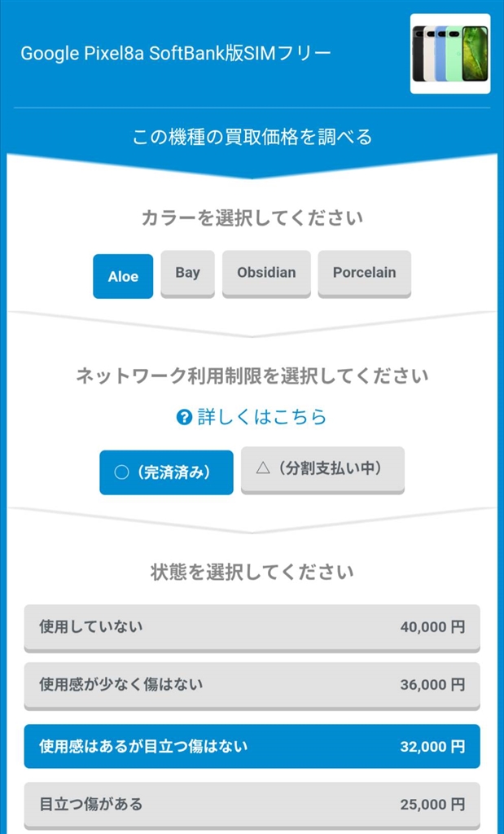Screen dimensions: 504x834
Task: Select ○（完済済み）network restriction option
Action: coord(166,472)
